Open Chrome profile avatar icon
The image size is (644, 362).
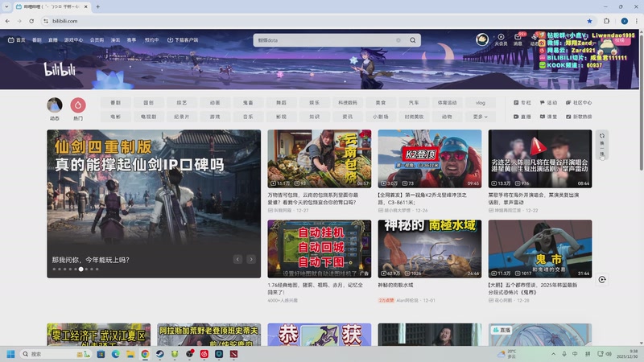click(x=625, y=21)
